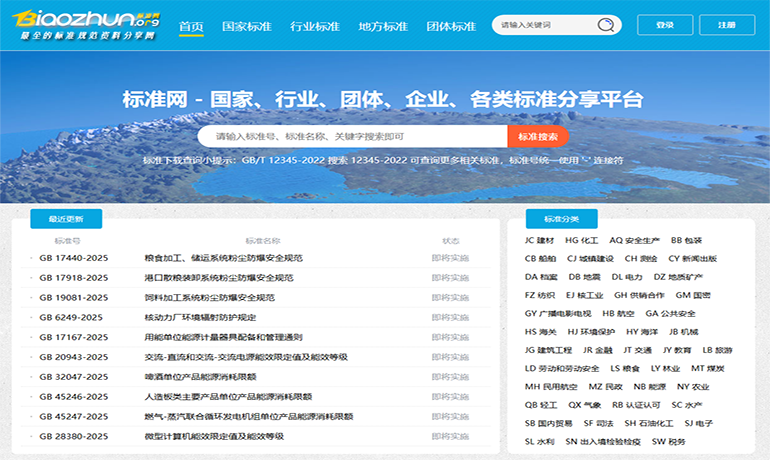This screenshot has width=770, height=460.
Task: Open standard GB 6249-2025
Action: [x=71, y=318]
